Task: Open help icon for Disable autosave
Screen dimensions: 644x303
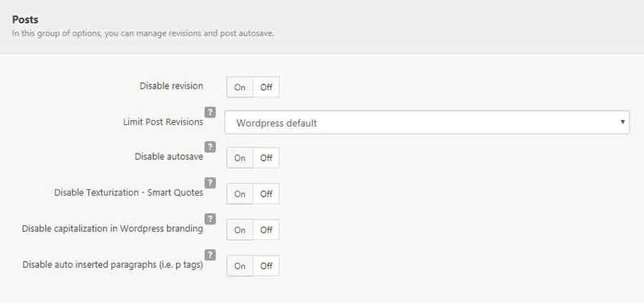Action: 210,146
